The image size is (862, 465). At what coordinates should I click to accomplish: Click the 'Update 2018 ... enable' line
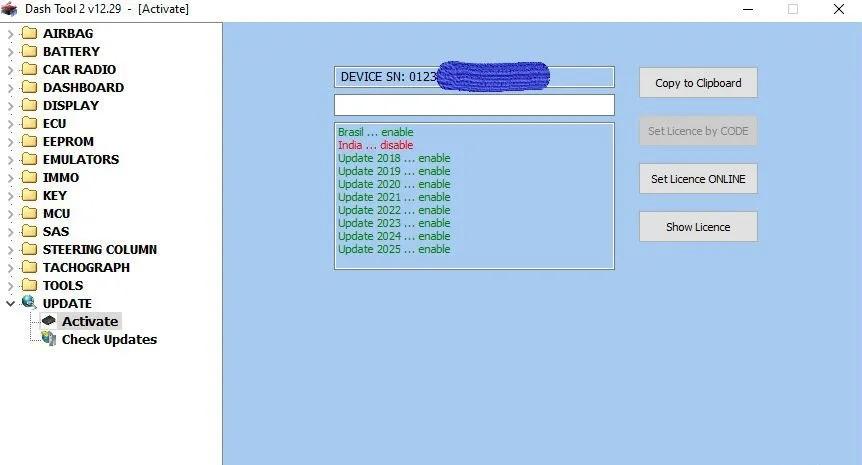pyautogui.click(x=394, y=158)
